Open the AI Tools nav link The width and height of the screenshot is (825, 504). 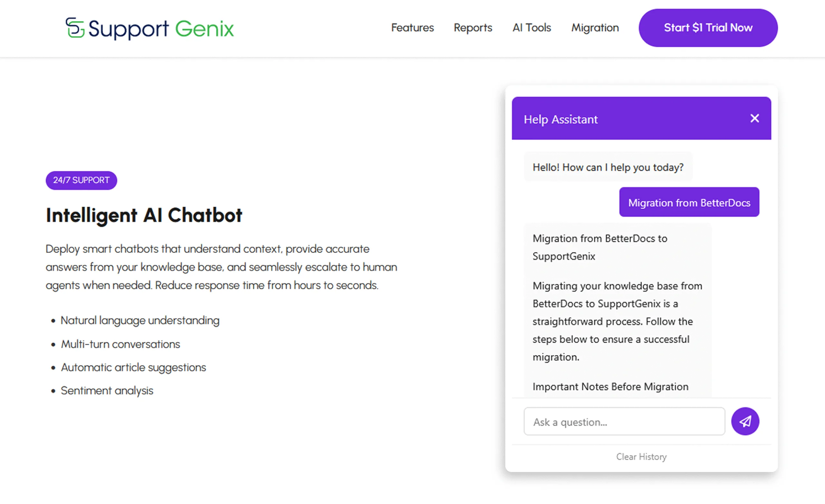click(x=532, y=27)
